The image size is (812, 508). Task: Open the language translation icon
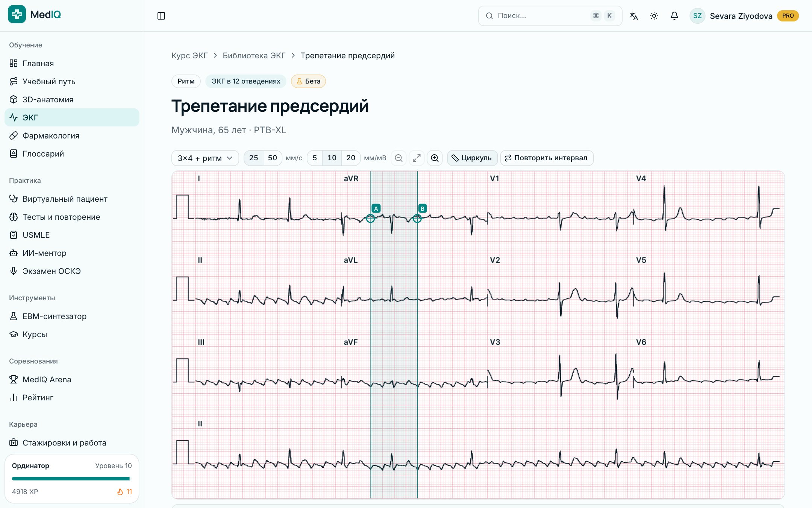(634, 16)
